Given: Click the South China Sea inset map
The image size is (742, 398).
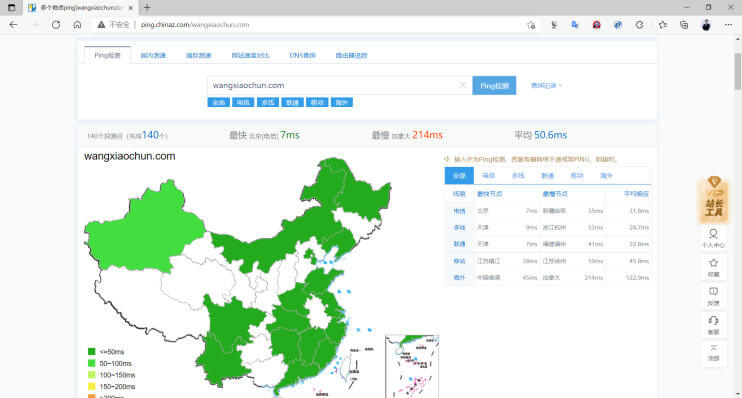Looking at the screenshot, I should [412, 366].
